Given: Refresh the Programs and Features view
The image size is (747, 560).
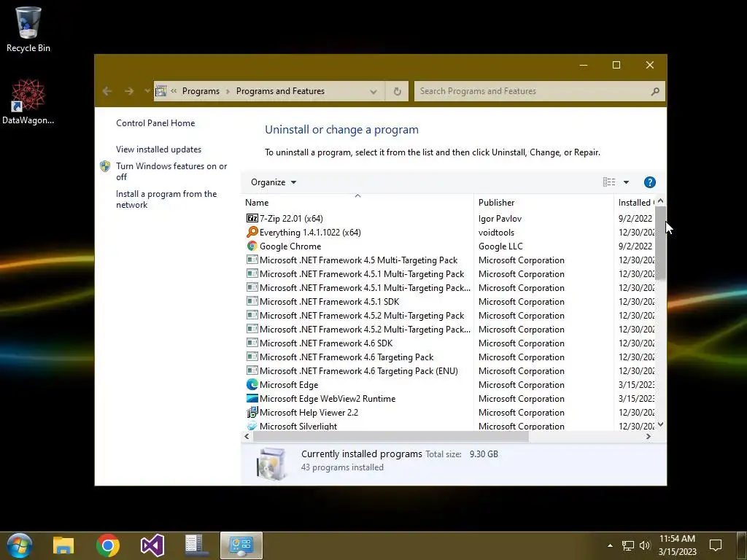Looking at the screenshot, I should point(397,91).
